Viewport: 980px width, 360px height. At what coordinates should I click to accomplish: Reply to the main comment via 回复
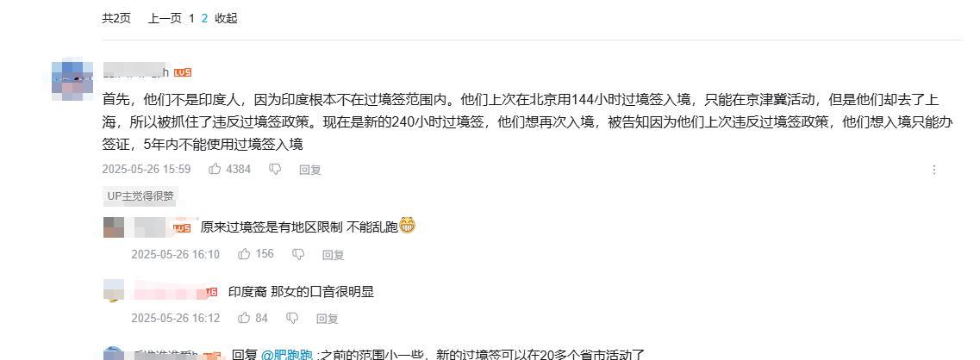click(x=310, y=170)
